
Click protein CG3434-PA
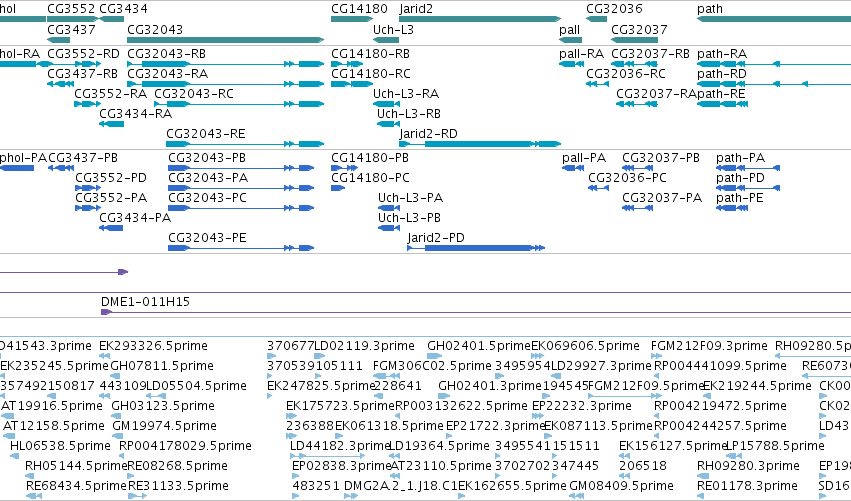[x=135, y=218]
